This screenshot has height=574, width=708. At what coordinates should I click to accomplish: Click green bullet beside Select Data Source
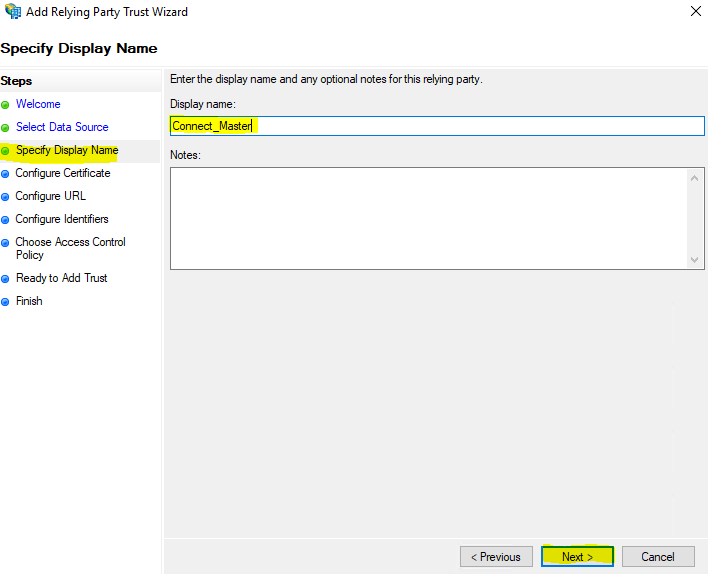5,128
